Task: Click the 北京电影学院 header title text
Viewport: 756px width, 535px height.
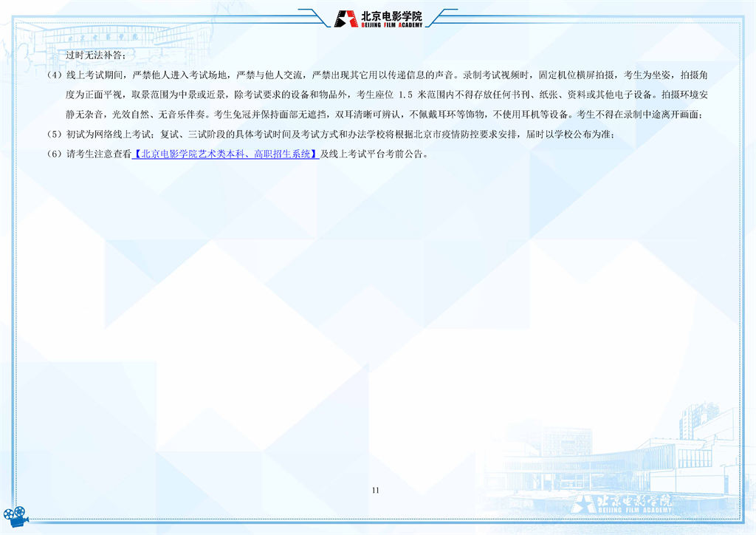Action: coord(391,15)
